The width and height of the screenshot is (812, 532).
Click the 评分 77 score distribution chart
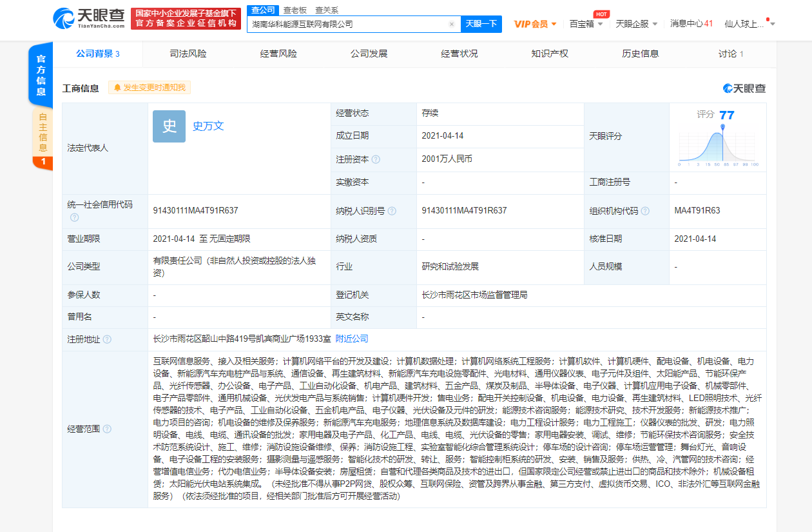click(718, 138)
